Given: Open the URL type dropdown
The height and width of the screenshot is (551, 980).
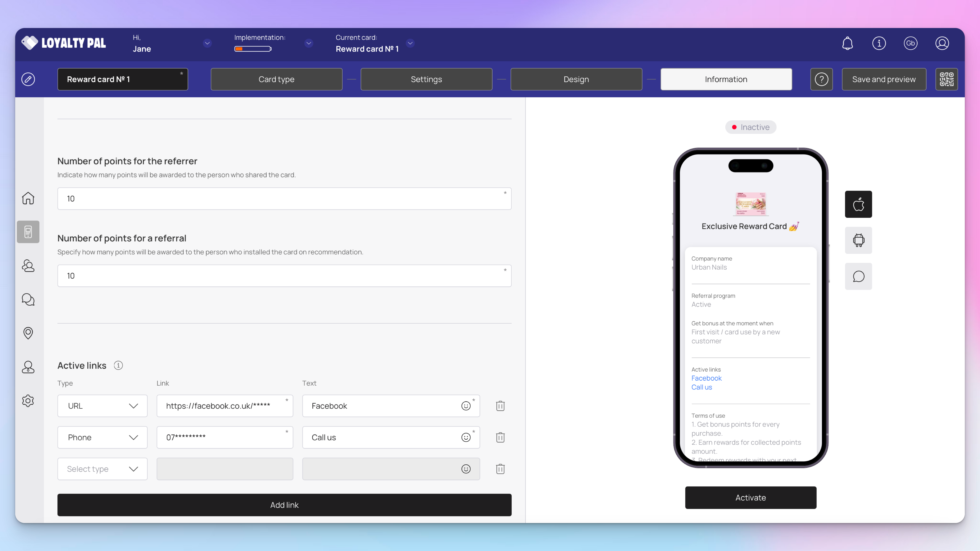Looking at the screenshot, I should (102, 406).
